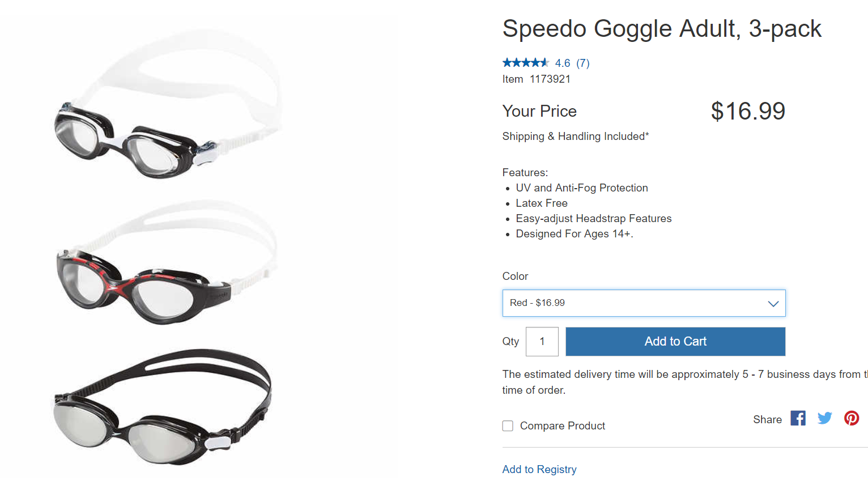Click the Shipping & Handling Included text
The image size is (868, 481).
[x=575, y=137]
